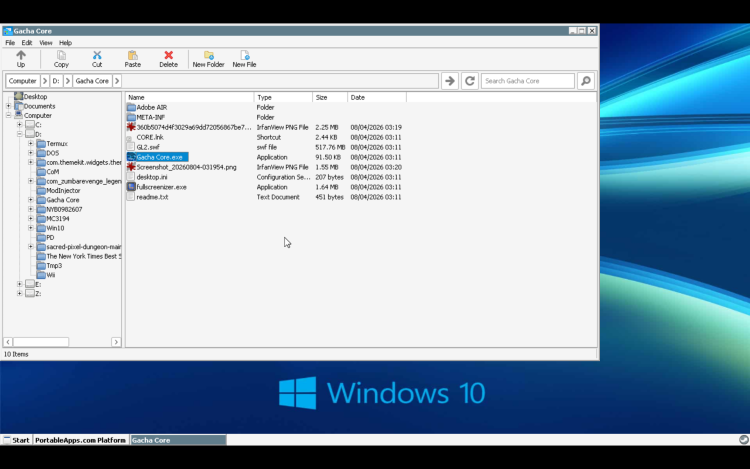Create a New Folder
This screenshot has width=750, height=469.
(x=209, y=59)
